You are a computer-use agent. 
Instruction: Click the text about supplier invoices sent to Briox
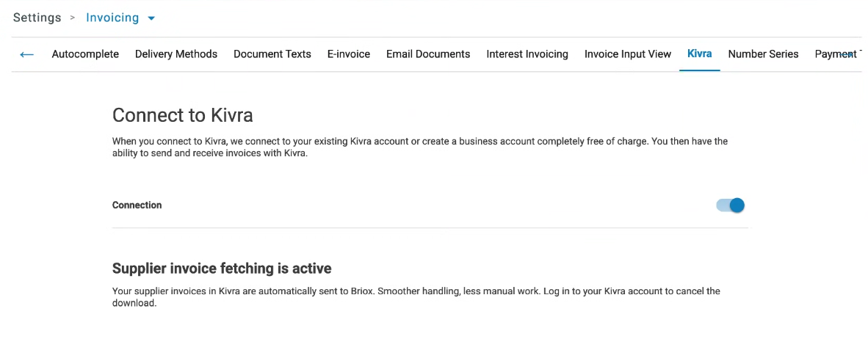tap(416, 297)
